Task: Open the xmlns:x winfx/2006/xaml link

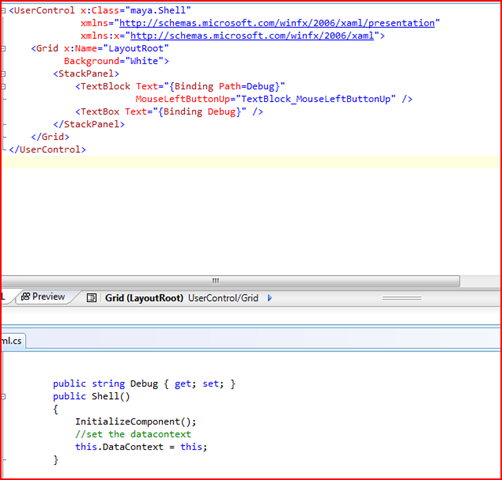Action: pos(252,36)
